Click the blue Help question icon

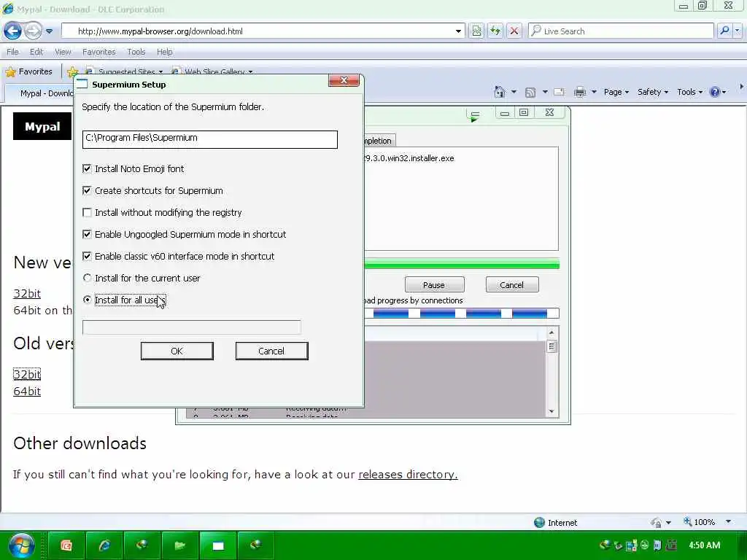715,92
